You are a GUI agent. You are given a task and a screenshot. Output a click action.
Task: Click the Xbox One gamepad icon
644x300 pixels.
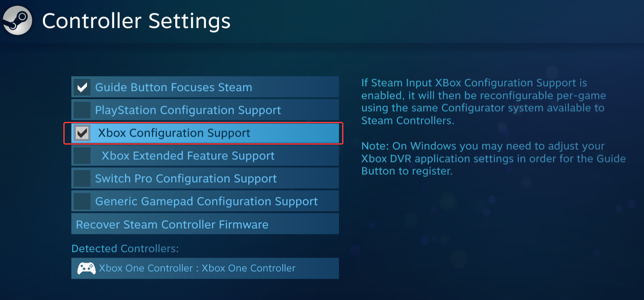[86, 268]
